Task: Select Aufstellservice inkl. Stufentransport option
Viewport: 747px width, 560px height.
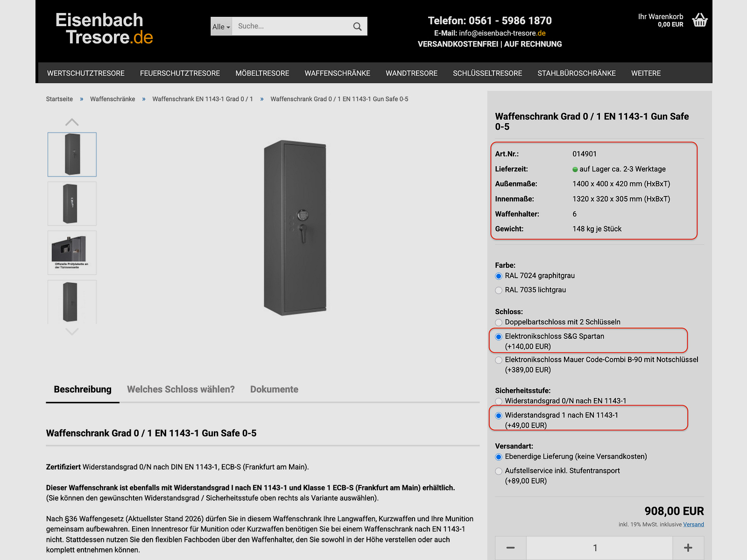Action: click(x=499, y=471)
